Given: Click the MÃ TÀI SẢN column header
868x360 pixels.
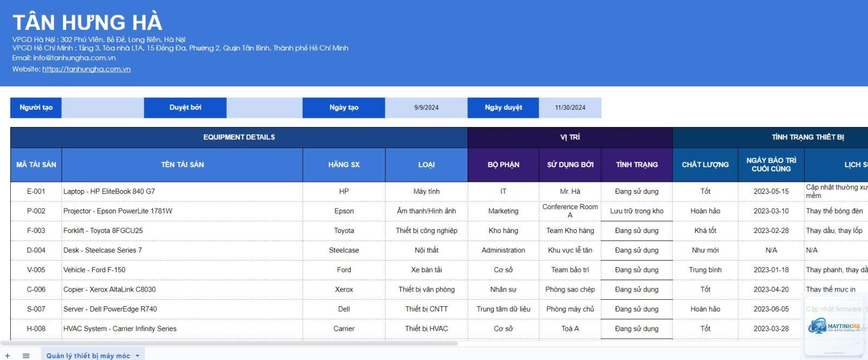Looking at the screenshot, I should 36,165.
